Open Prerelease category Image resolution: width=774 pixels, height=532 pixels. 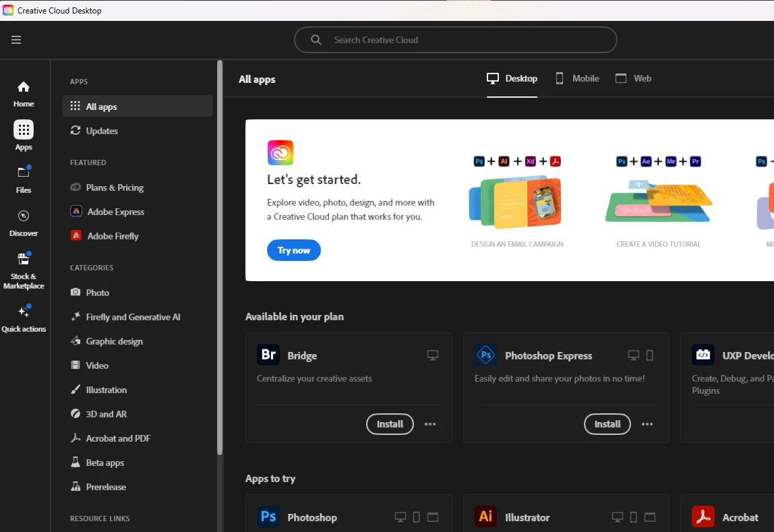tap(138, 487)
